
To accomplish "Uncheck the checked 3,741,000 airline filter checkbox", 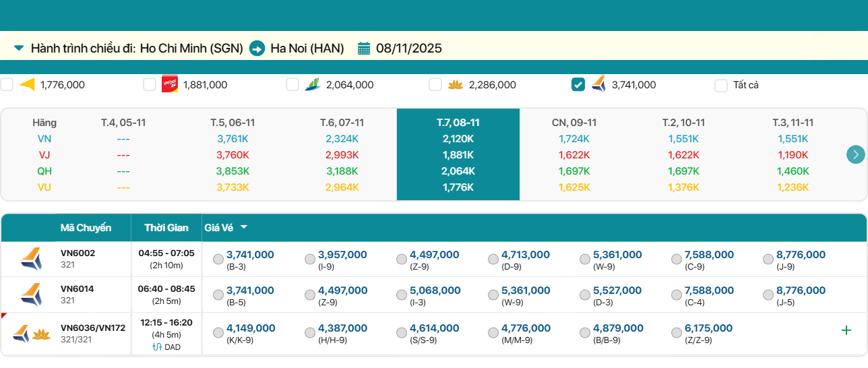I will 578,84.
